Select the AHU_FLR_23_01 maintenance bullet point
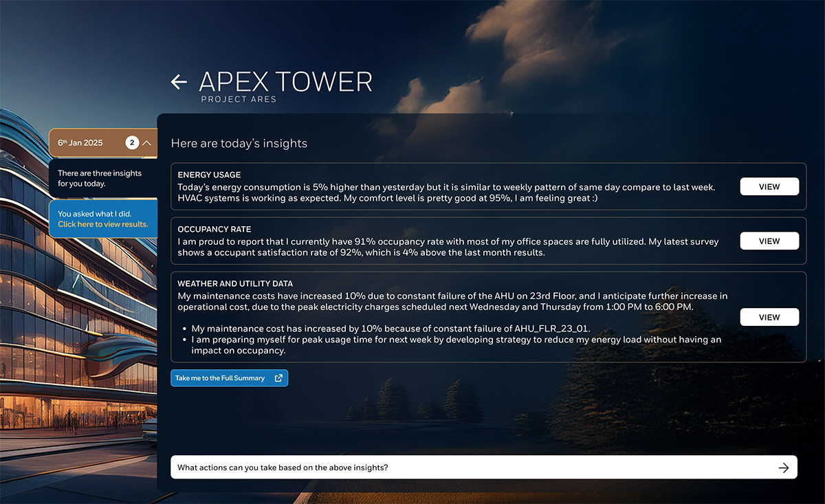Image resolution: width=825 pixels, height=504 pixels. point(390,329)
